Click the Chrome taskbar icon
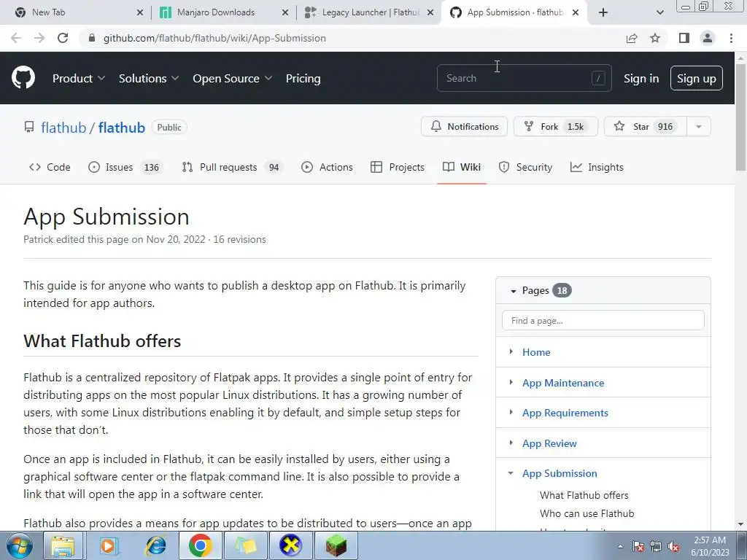This screenshot has width=747, height=560. coord(200,545)
